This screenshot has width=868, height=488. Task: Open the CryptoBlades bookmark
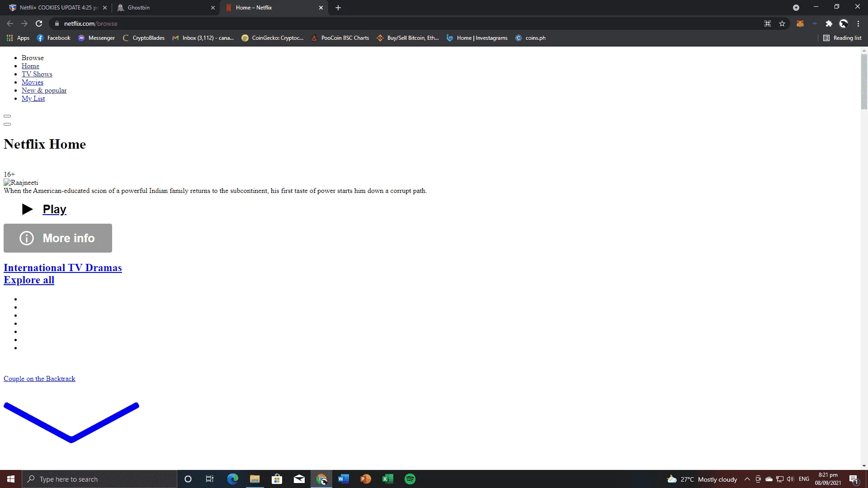(x=144, y=38)
